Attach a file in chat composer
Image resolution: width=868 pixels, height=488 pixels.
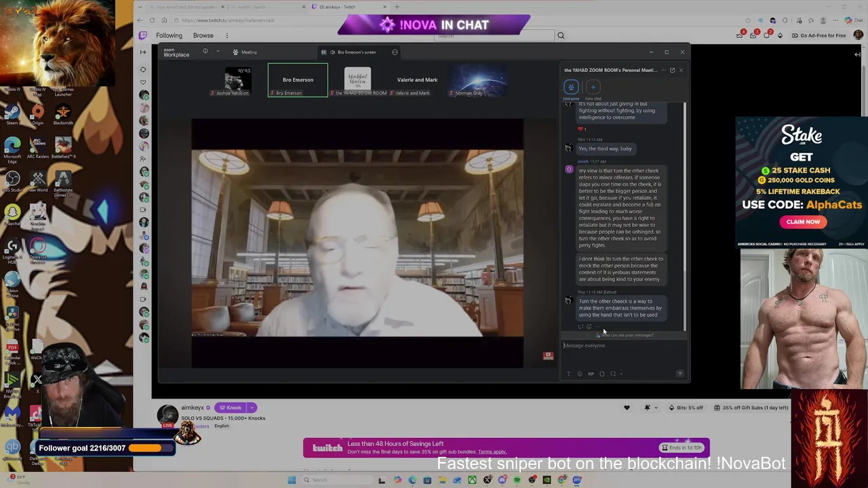point(601,373)
